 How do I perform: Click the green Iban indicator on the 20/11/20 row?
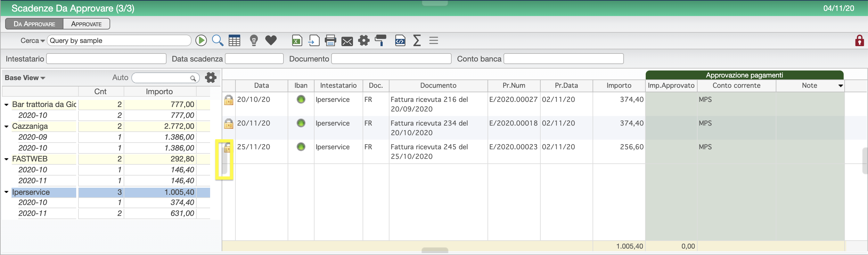[301, 123]
